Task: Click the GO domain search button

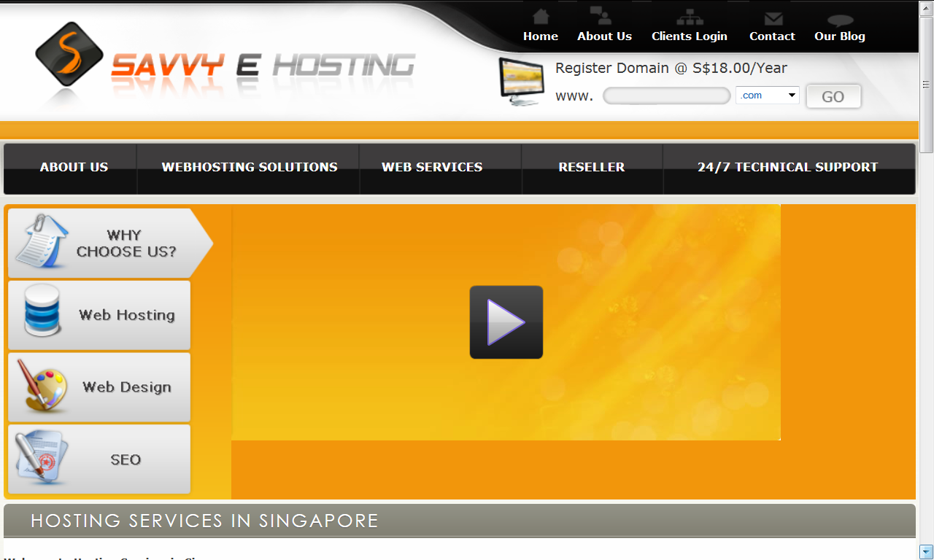Action: point(833,96)
